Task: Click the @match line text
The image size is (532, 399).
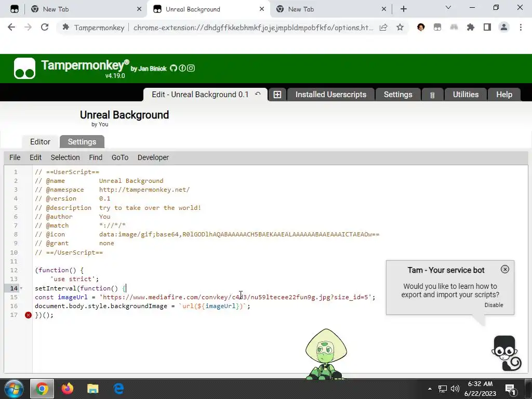Action: pos(81,225)
